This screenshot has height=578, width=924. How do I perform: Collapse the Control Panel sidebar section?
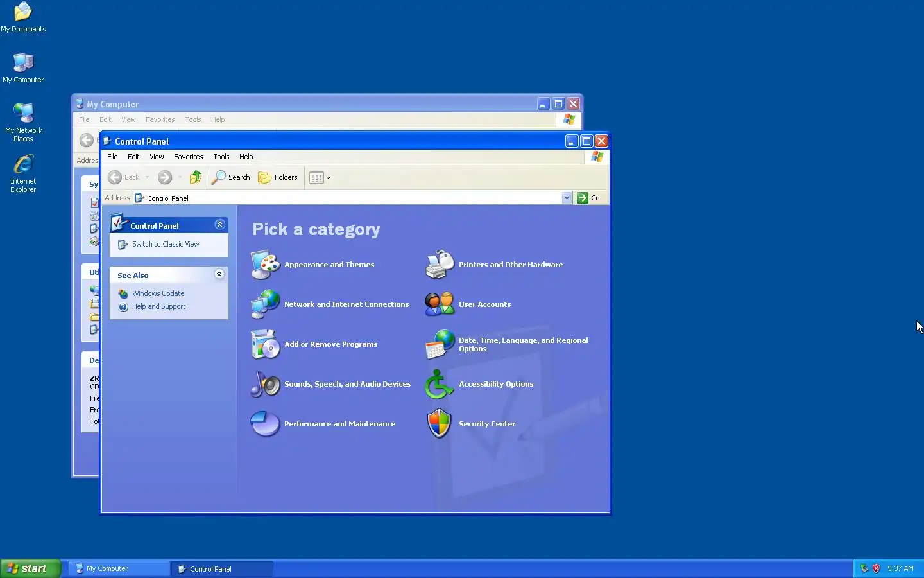219,225
